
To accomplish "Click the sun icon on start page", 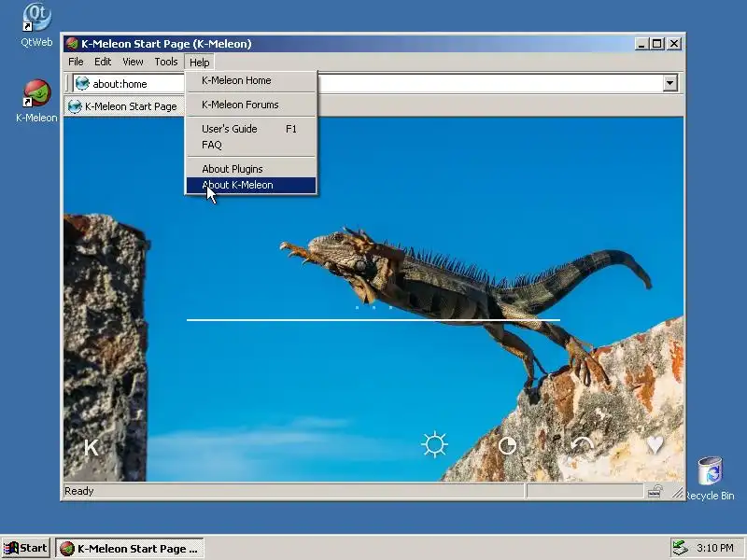I will pyautogui.click(x=434, y=445).
